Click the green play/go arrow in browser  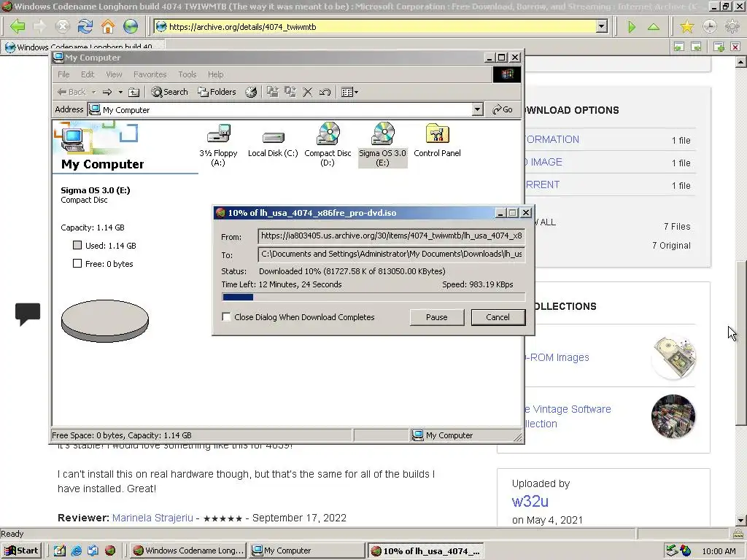pyautogui.click(x=632, y=27)
